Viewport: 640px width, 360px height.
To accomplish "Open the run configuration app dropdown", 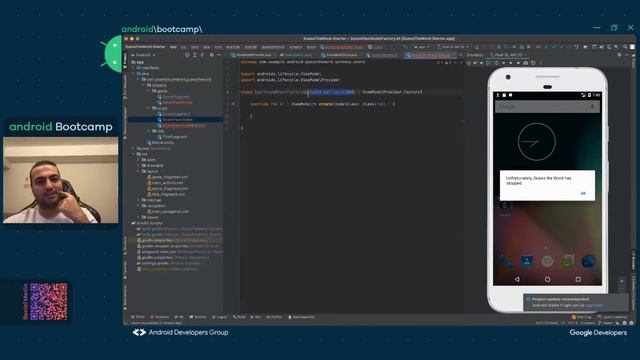I will click(x=421, y=47).
